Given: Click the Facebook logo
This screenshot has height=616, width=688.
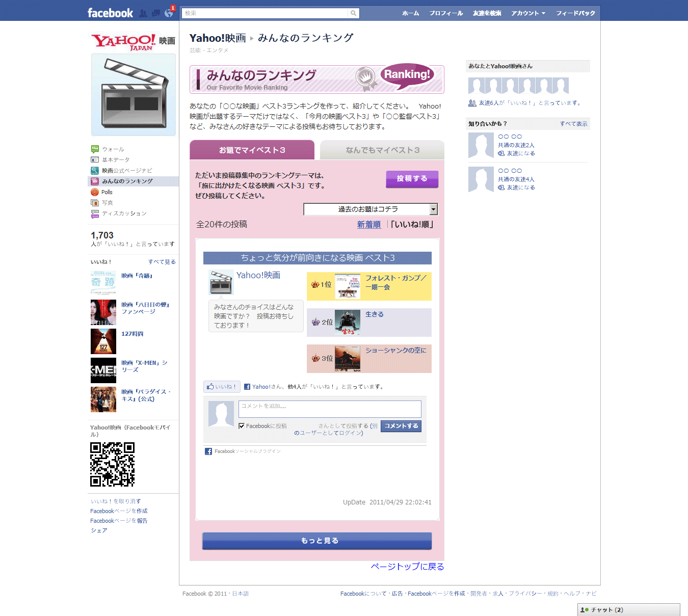Looking at the screenshot, I should pyautogui.click(x=110, y=13).
